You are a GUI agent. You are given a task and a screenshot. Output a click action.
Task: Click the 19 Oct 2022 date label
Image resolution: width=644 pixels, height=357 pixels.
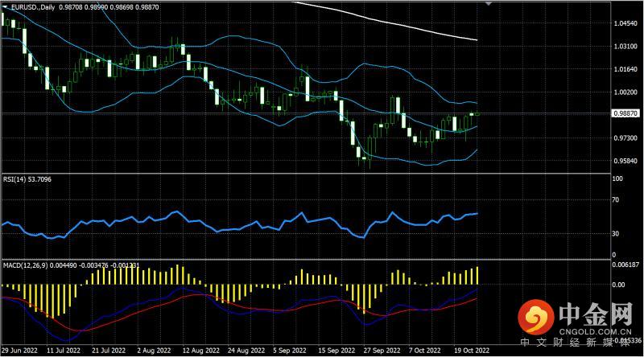(x=472, y=351)
